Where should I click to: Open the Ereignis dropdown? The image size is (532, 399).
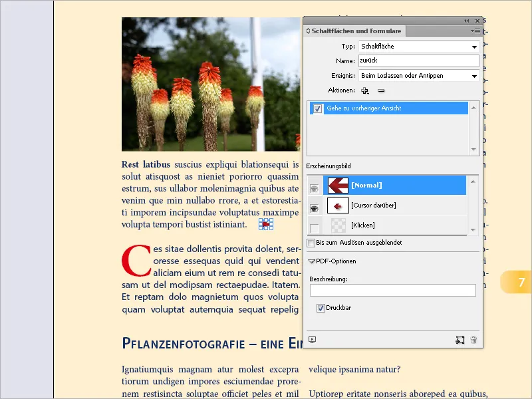(475, 76)
